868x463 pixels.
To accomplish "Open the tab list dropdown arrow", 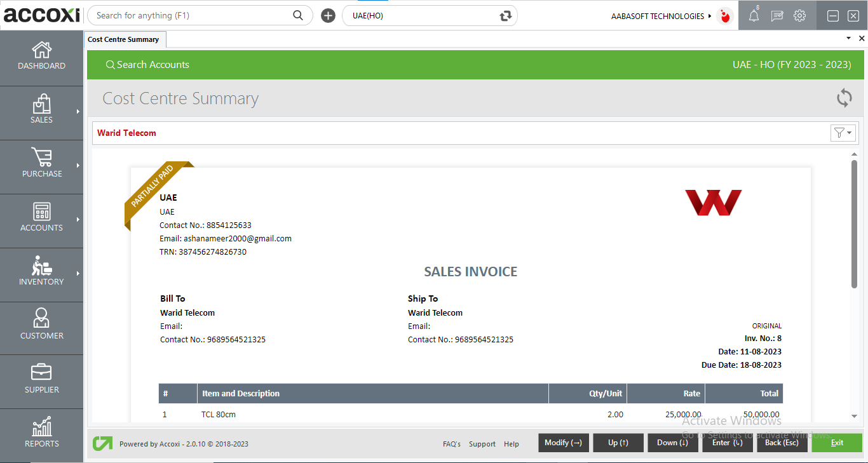I will pyautogui.click(x=848, y=38).
